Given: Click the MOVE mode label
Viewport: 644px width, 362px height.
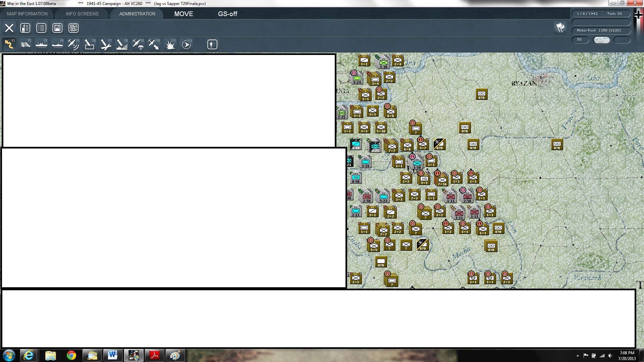Looking at the screenshot, I should [183, 14].
